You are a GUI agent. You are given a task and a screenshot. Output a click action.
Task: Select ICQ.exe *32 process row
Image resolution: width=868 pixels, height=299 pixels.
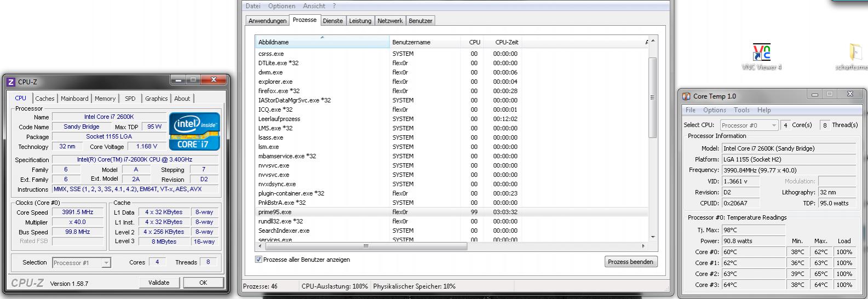pyautogui.click(x=452, y=110)
